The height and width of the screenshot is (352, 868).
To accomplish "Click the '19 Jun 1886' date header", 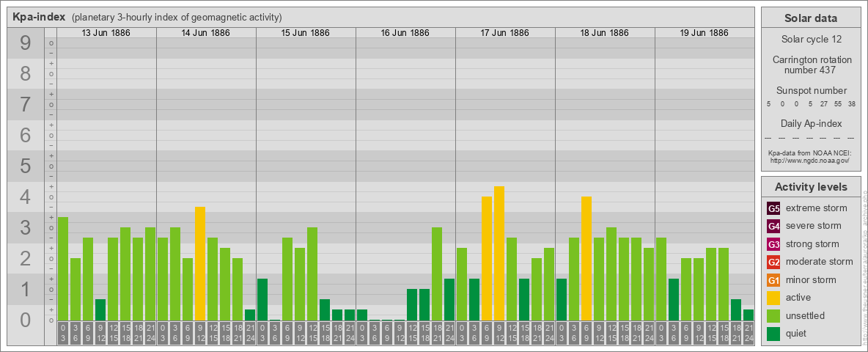I will point(704,33).
